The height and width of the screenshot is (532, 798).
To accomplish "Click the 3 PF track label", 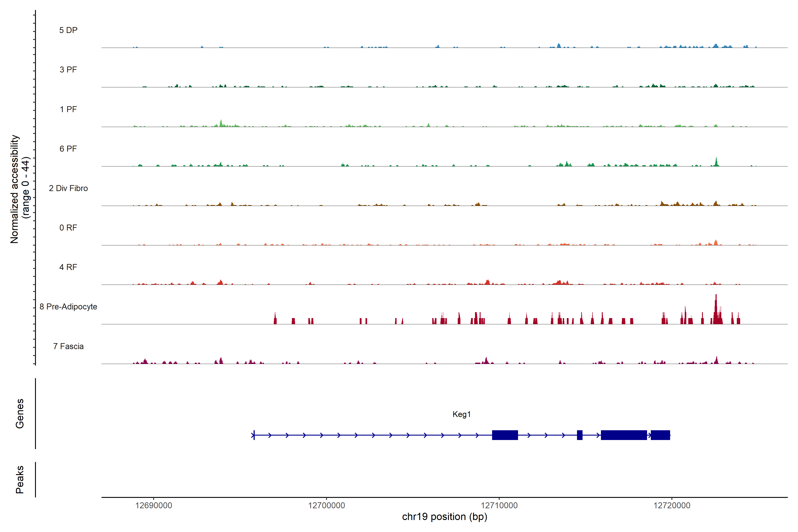I will coord(68,70).
